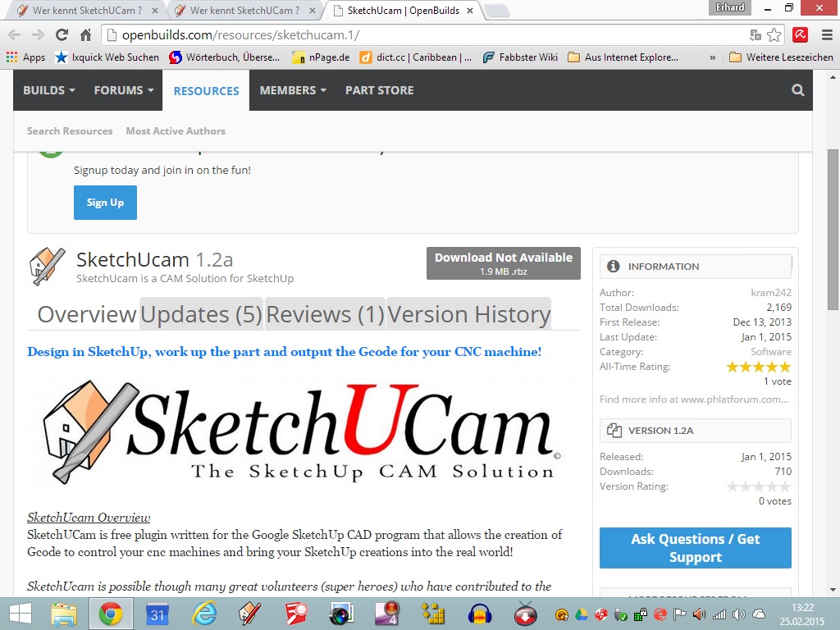
Task: Expand the Builds dropdown menu
Action: pos(48,90)
